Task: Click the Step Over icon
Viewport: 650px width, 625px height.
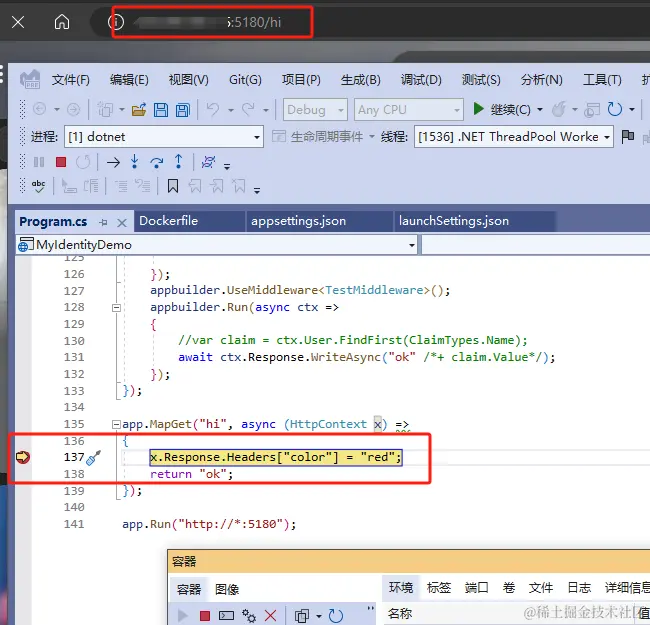Action: (x=156, y=162)
